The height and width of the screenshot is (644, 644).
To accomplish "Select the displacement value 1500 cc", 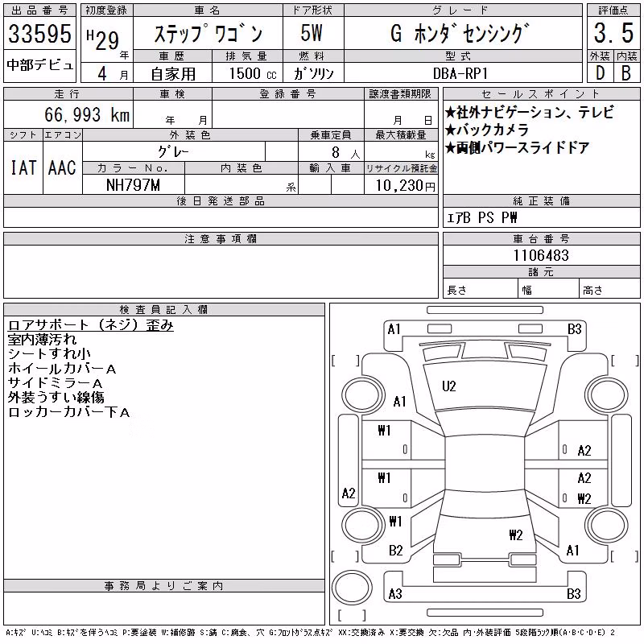I will 253,74.
